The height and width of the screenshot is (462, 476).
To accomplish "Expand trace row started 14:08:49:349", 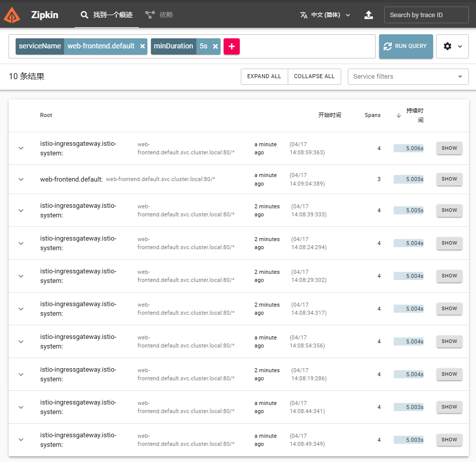I will click(x=21, y=439).
